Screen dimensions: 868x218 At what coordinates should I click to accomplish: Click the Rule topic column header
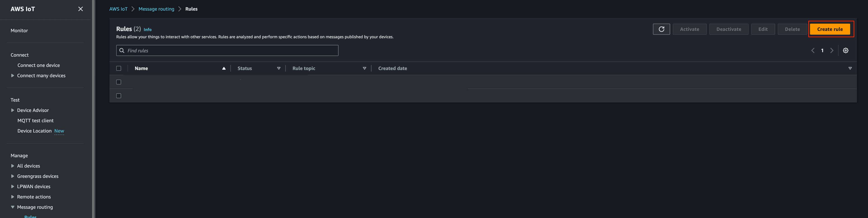(304, 68)
